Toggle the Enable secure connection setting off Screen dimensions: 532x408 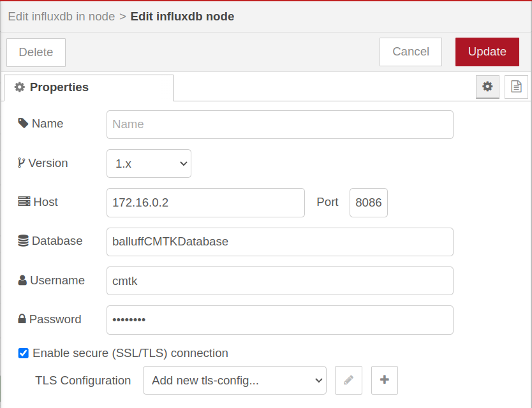click(24, 353)
